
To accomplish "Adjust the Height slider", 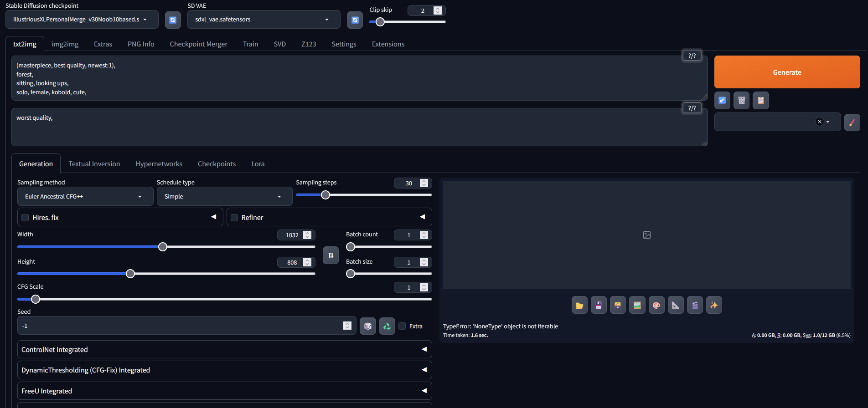I will pos(166,274).
